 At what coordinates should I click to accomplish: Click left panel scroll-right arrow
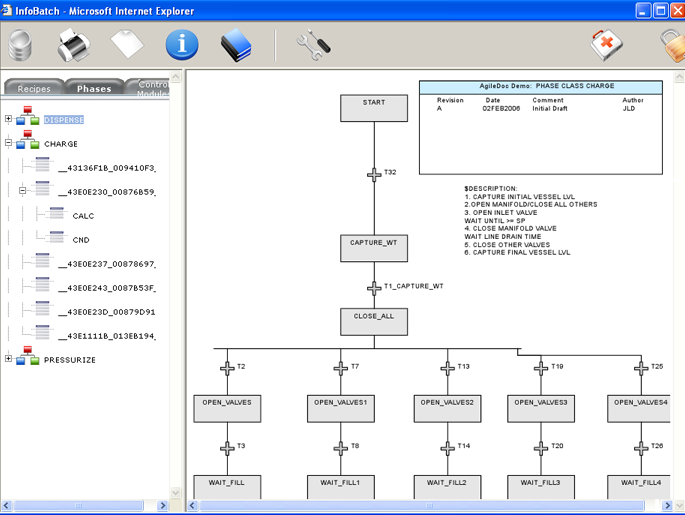(163, 505)
